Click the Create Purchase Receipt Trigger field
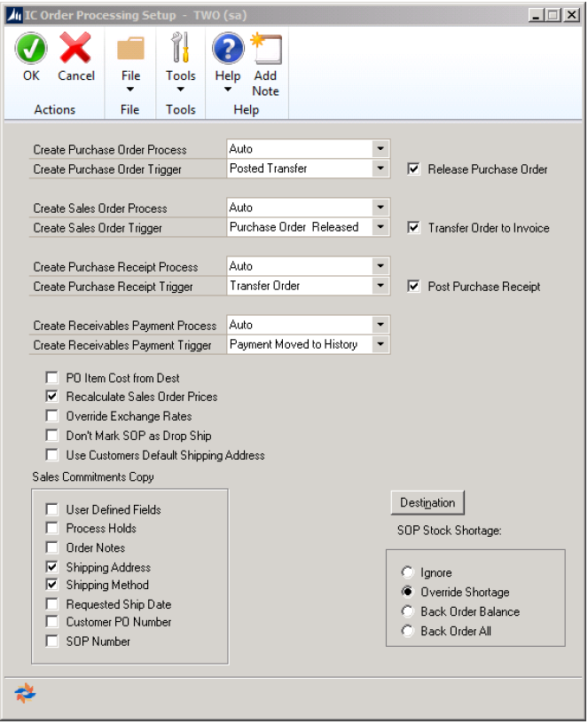 (299, 286)
